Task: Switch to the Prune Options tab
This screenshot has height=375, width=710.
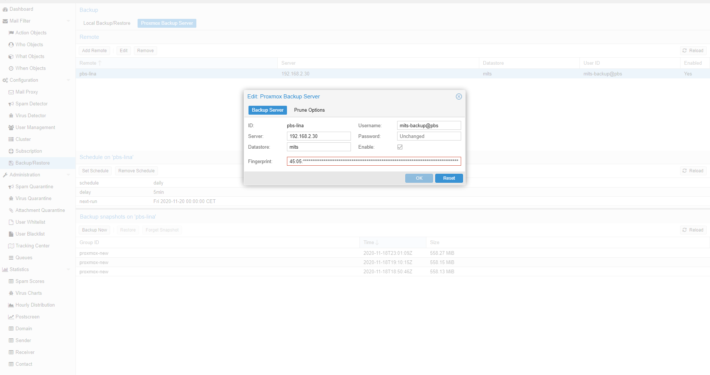Action: click(x=309, y=110)
